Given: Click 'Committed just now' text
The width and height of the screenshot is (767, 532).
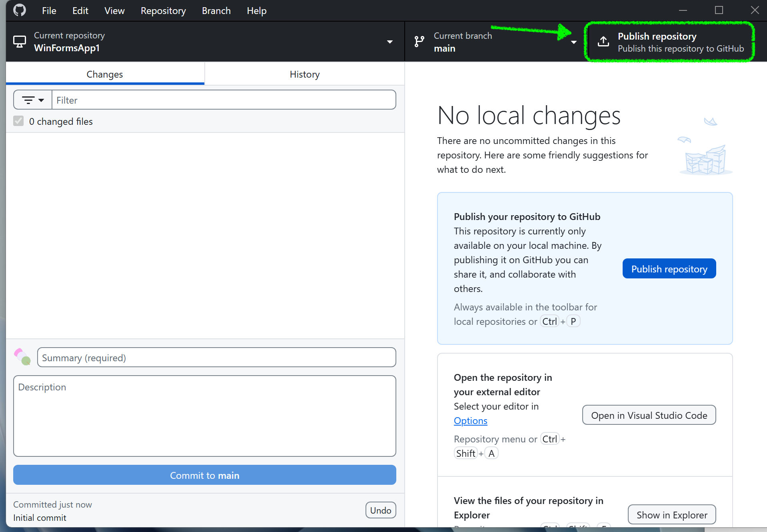Looking at the screenshot, I should click(52, 504).
